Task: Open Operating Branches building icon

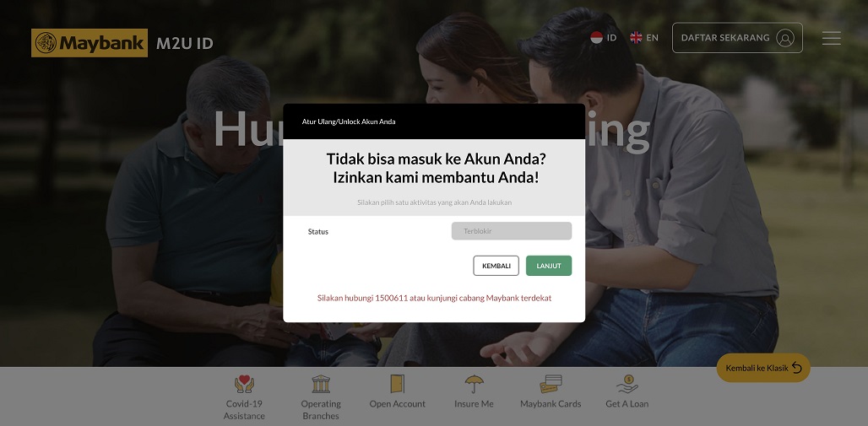Action: (x=321, y=384)
